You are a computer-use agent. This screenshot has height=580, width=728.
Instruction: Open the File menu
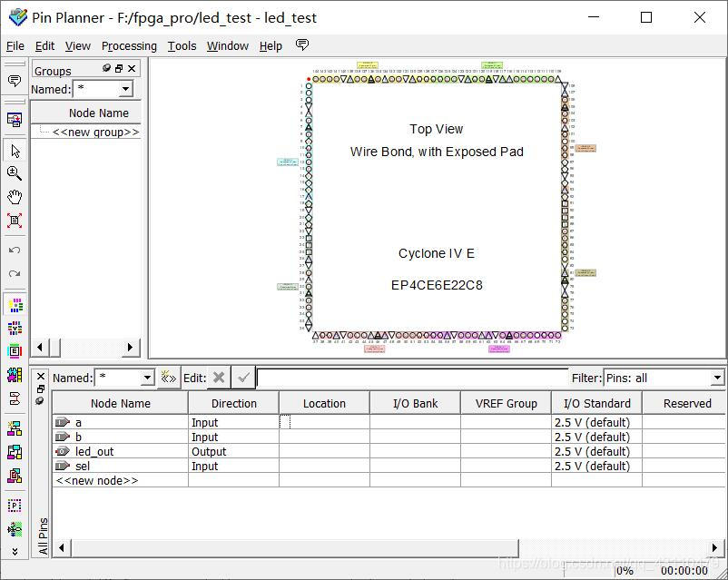click(x=15, y=46)
